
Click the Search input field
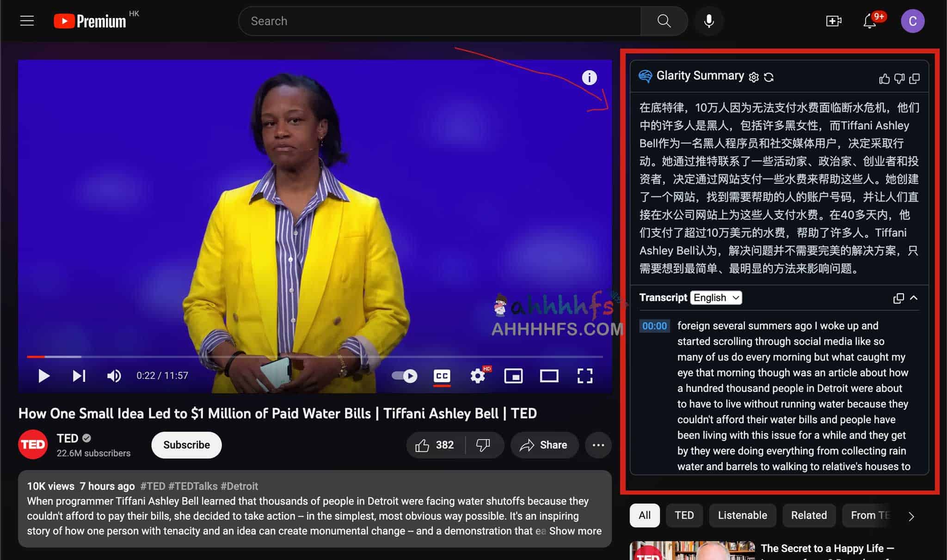(x=439, y=21)
